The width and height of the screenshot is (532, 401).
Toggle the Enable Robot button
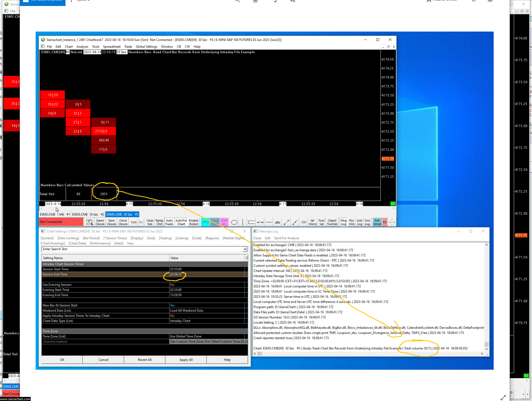coord(194,222)
